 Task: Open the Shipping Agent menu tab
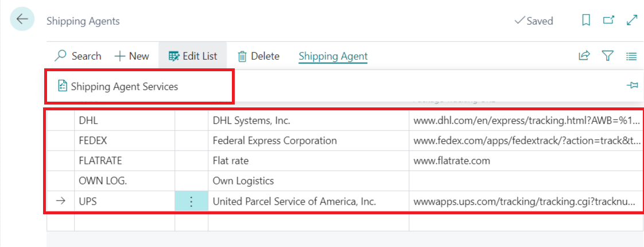[x=333, y=56]
